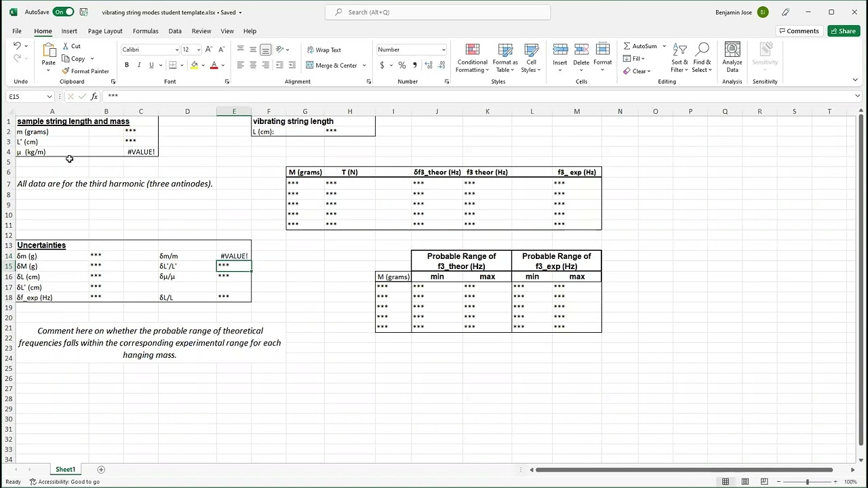The height and width of the screenshot is (488, 868).
Task: Switch to the Page Layout tab
Action: tap(105, 31)
